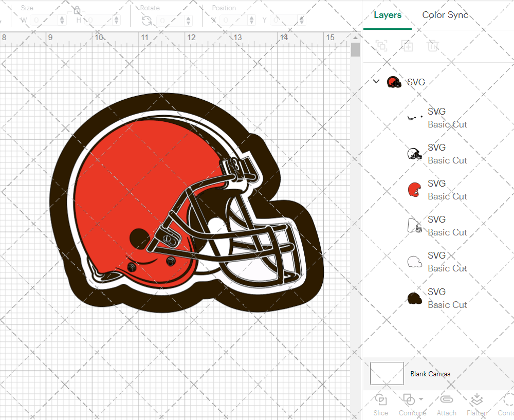Select the black outline helmet layer thumbnail
514x420 pixels.
pyautogui.click(x=415, y=153)
